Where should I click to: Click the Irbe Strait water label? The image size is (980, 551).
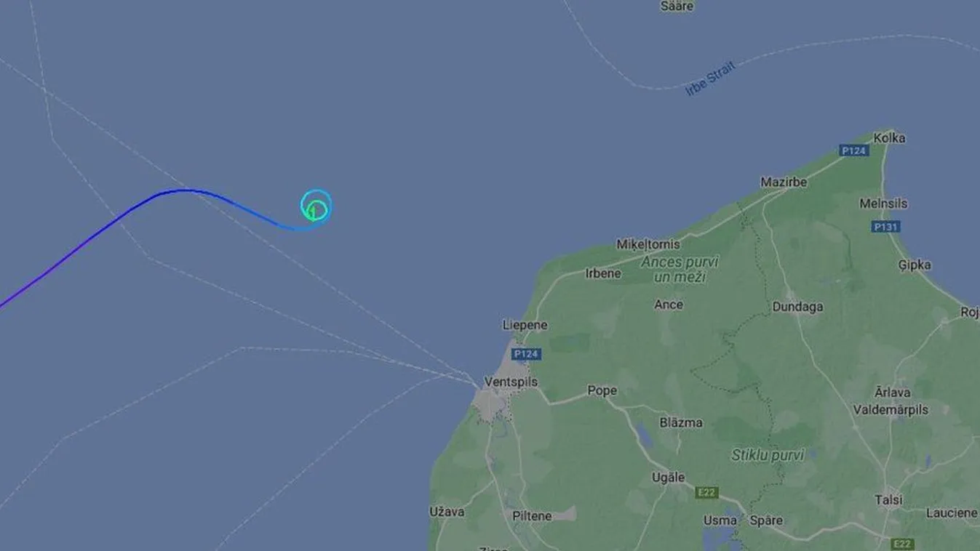711,79
